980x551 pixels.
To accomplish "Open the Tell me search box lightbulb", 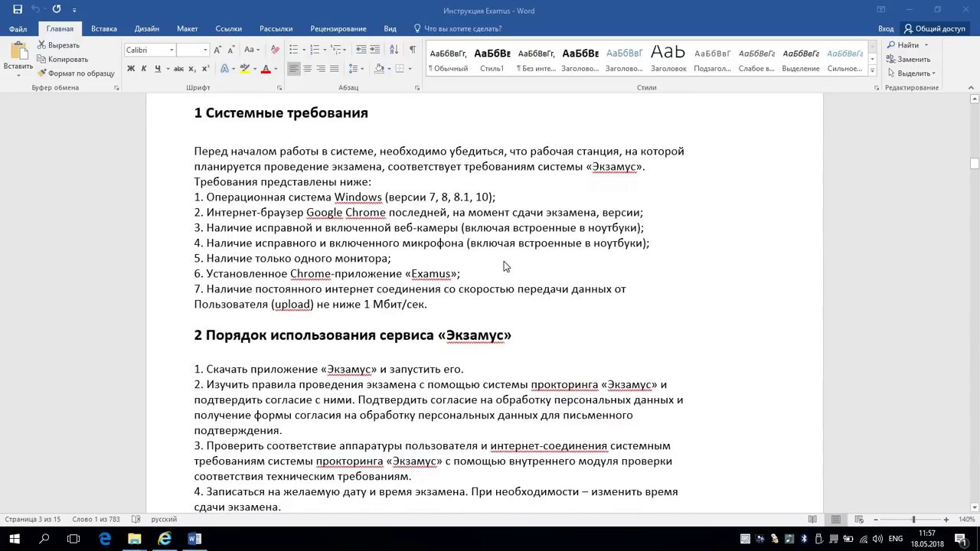I will (417, 28).
